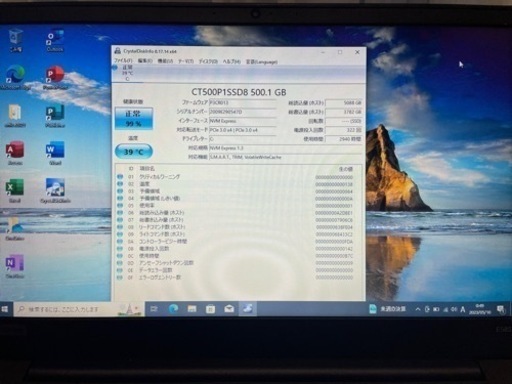
Task: Click the battery icon in system tray
Action: tap(436, 310)
